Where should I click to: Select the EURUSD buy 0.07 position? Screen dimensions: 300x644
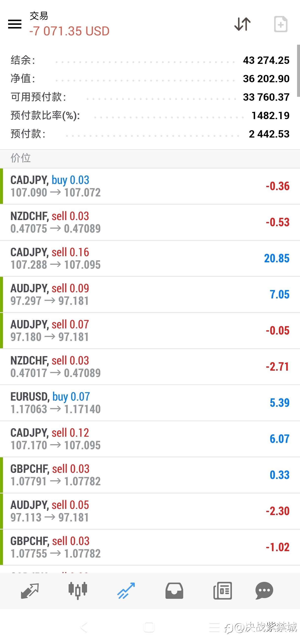(150, 403)
